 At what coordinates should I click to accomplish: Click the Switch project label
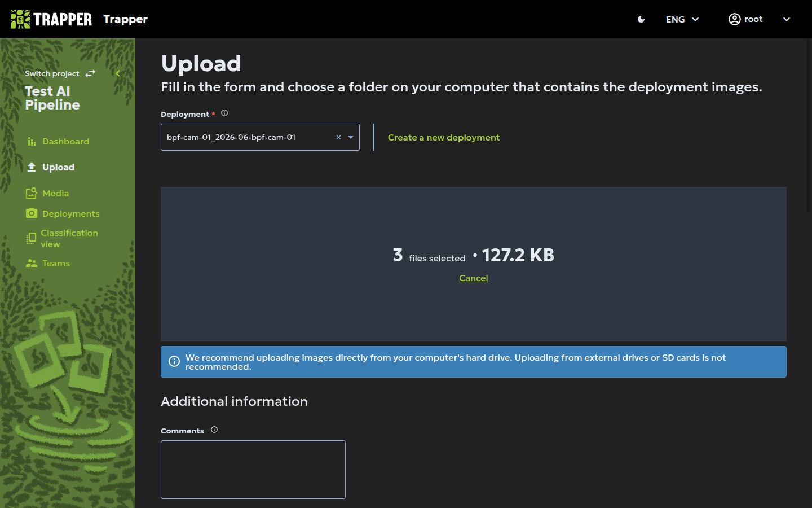(52, 73)
